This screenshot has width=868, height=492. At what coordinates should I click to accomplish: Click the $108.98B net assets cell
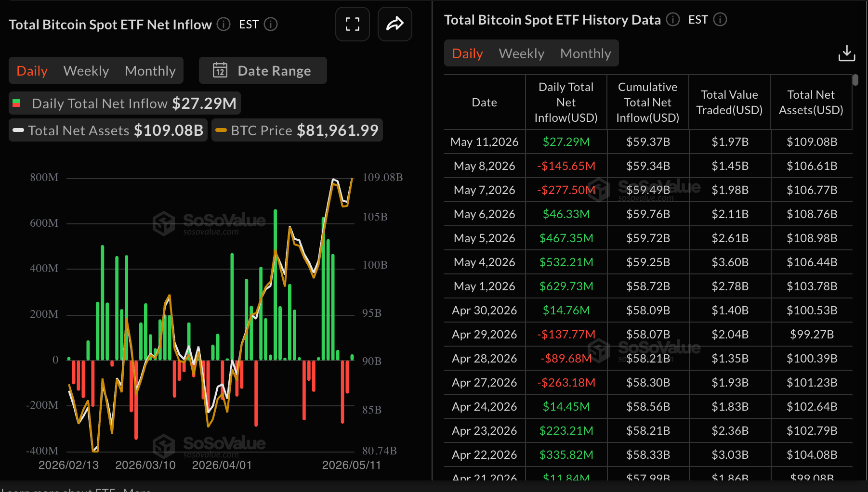point(812,238)
